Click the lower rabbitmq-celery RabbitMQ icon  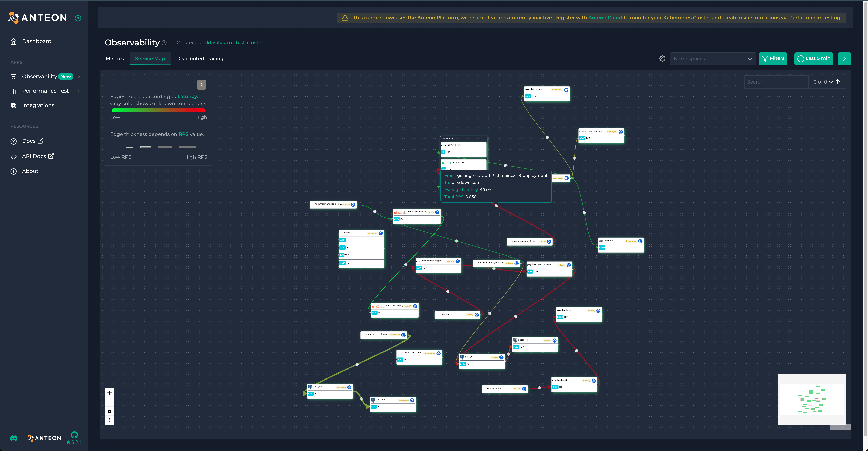click(378, 306)
